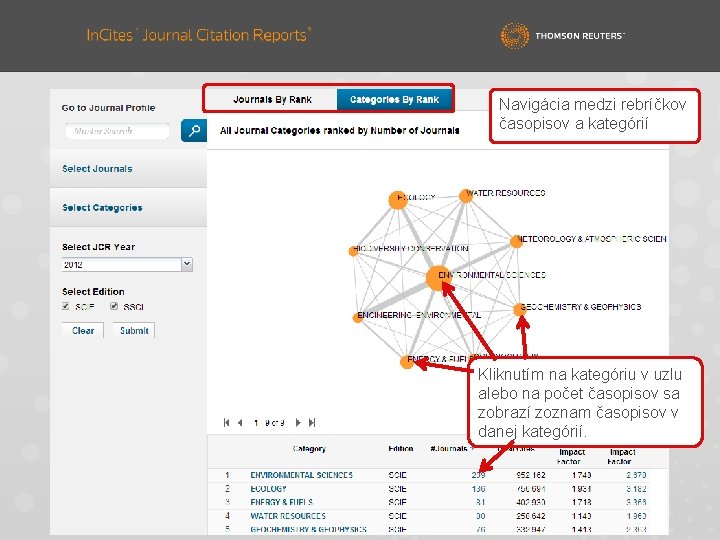
Task: Click the Master Search input field
Action: [118, 131]
